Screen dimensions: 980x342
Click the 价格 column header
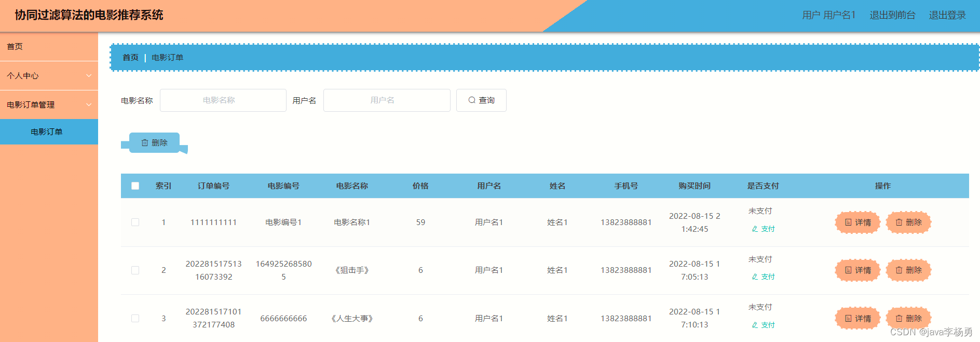click(420, 186)
